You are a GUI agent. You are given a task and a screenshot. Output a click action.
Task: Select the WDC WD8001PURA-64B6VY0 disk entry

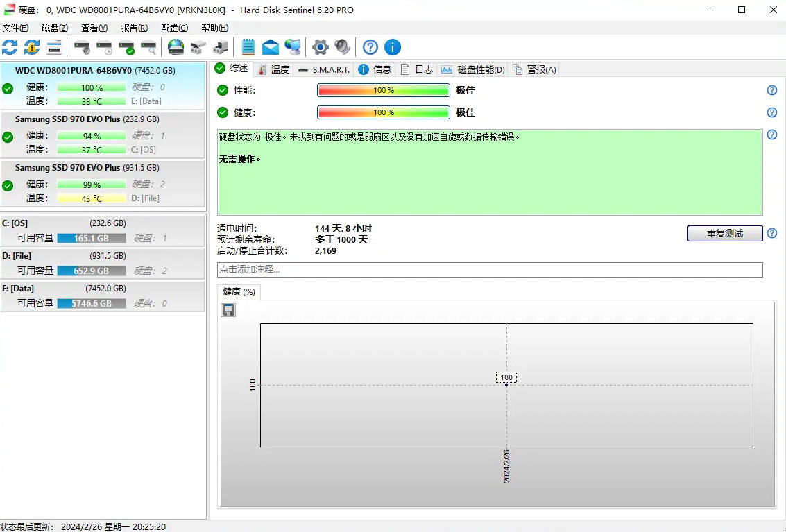point(103,85)
